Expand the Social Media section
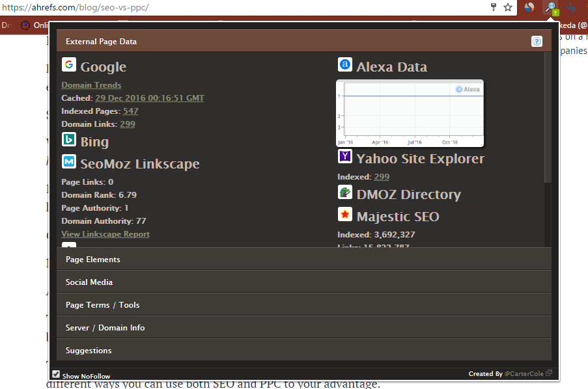 tap(303, 282)
